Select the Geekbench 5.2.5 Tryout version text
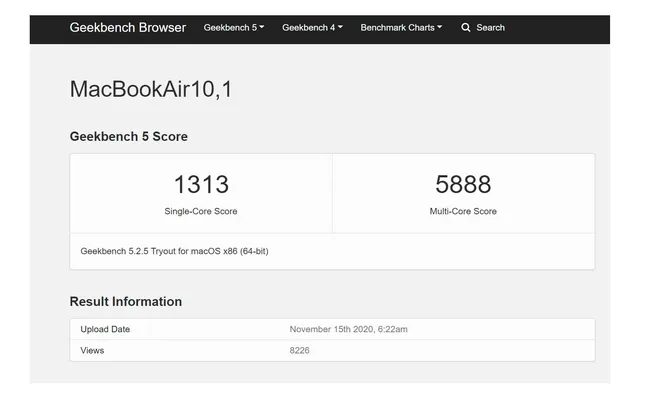650x412 pixels. pyautogui.click(x=175, y=251)
